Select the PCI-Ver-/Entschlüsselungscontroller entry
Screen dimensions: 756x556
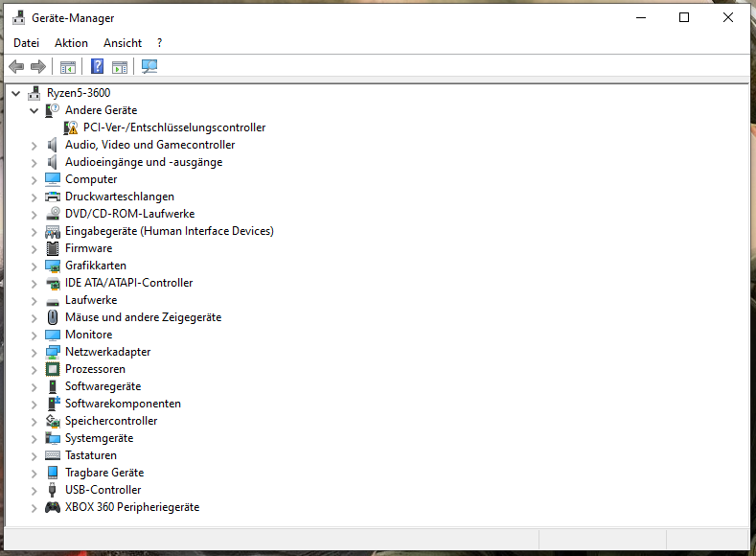click(174, 127)
